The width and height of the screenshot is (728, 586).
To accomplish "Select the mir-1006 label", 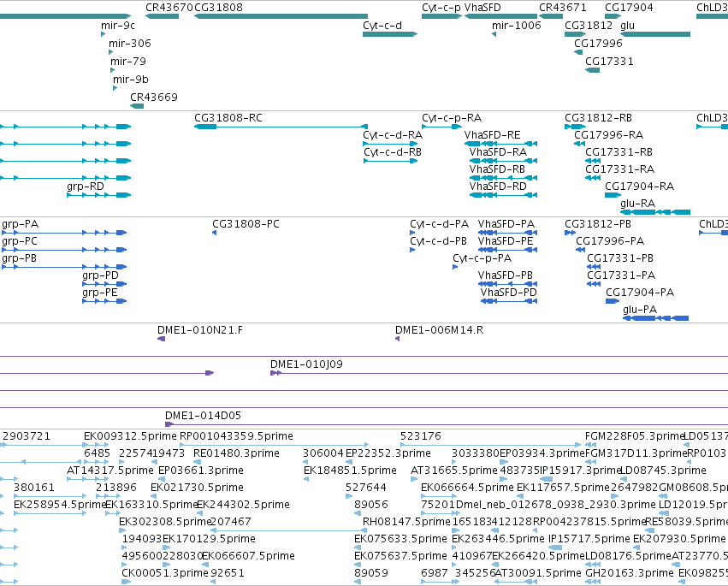I will tap(517, 26).
